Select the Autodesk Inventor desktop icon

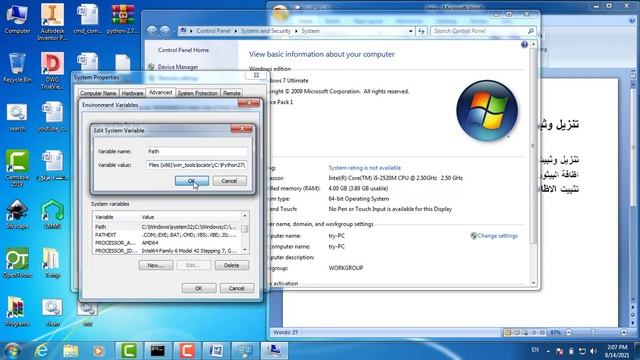[52, 22]
